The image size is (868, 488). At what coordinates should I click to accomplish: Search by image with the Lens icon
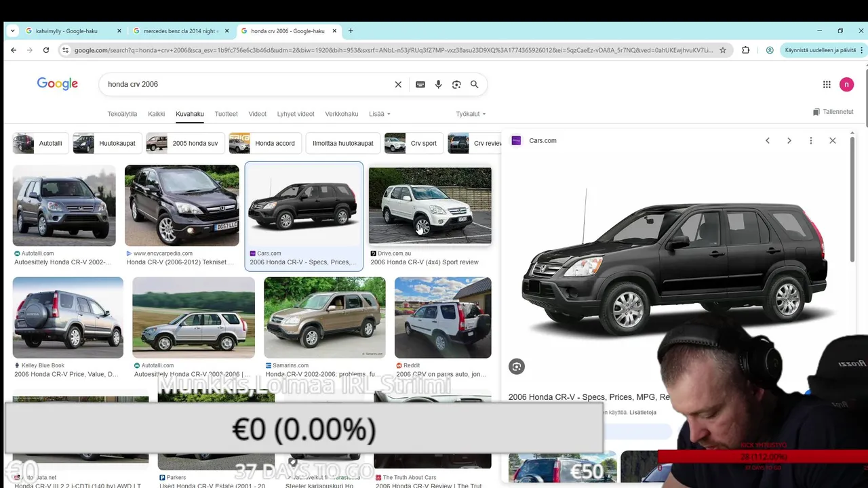point(456,84)
